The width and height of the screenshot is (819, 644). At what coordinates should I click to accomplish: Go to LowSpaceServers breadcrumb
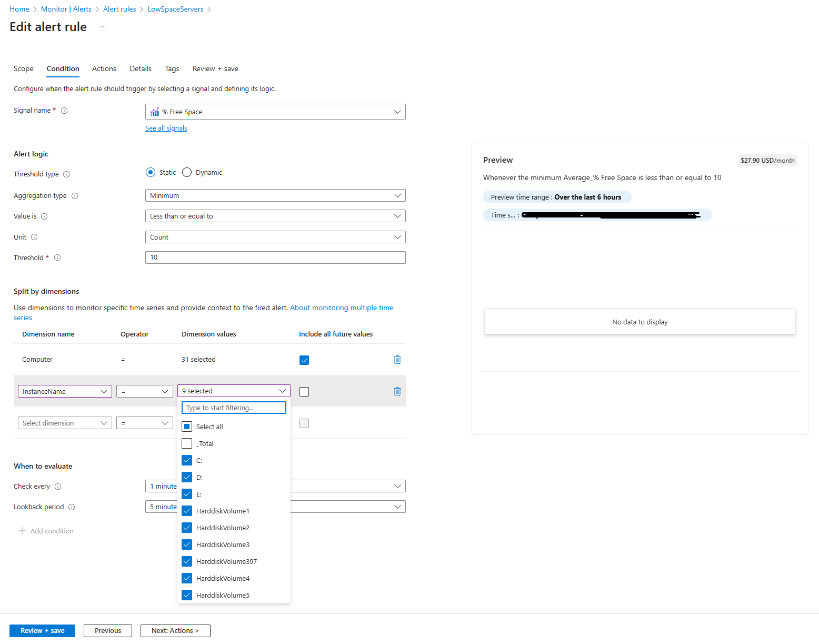[x=175, y=9]
